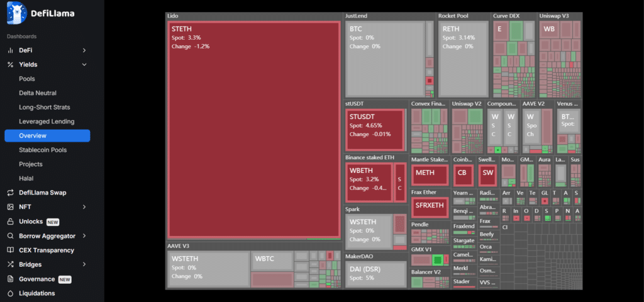Open the Governance page
This screenshot has width=644, height=302.
tap(37, 279)
